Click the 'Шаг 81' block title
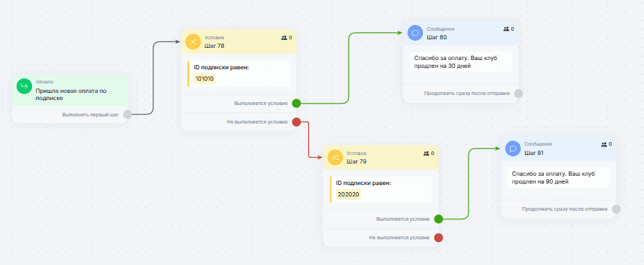The image size is (644, 265). click(x=534, y=153)
